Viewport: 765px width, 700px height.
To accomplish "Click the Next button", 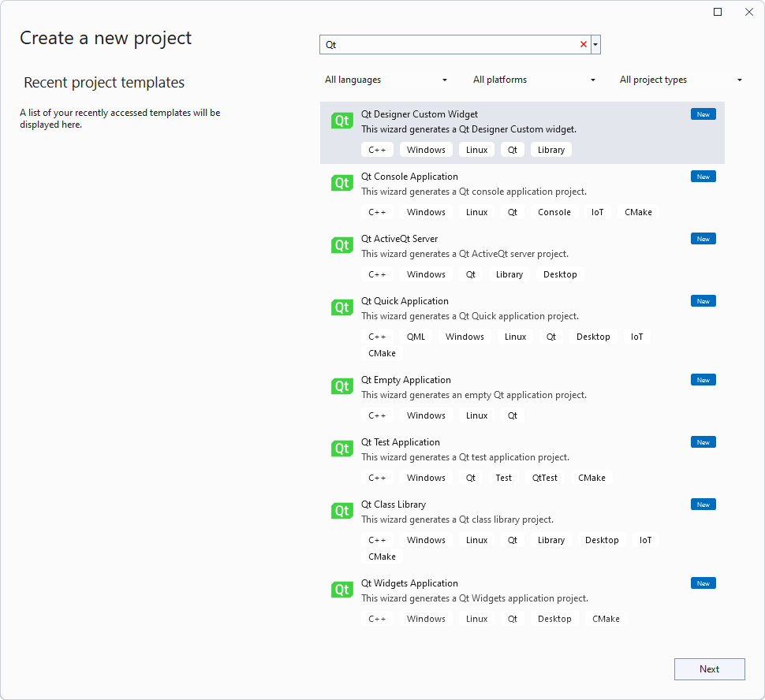I will 709,668.
